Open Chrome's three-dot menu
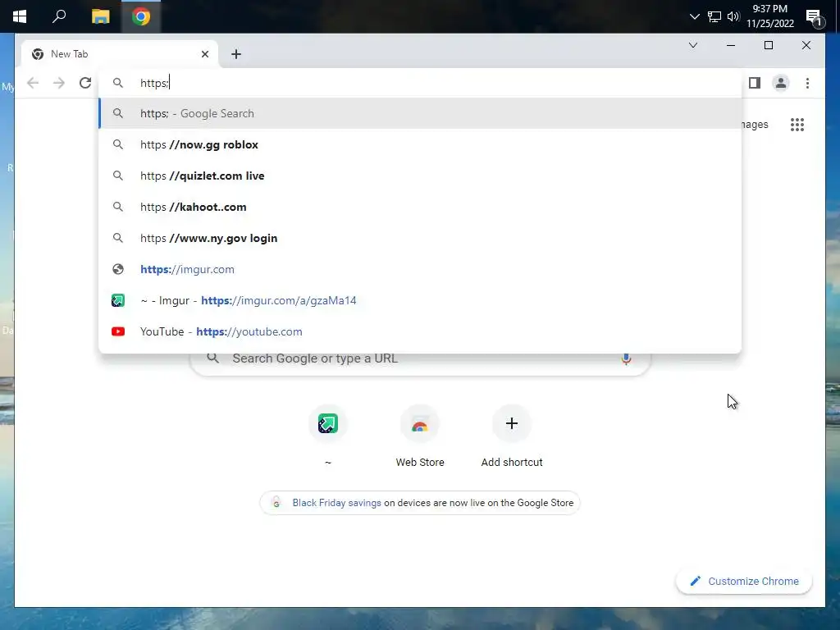The width and height of the screenshot is (840, 630). 807,83
